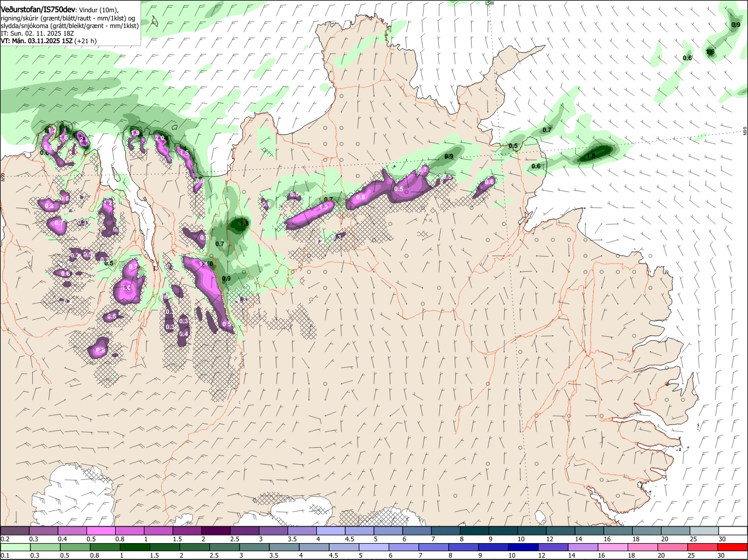This screenshot has height=560, width=748.
Task: Click 1.8 label on inland dark-green rain cell
Action: click(x=244, y=223)
